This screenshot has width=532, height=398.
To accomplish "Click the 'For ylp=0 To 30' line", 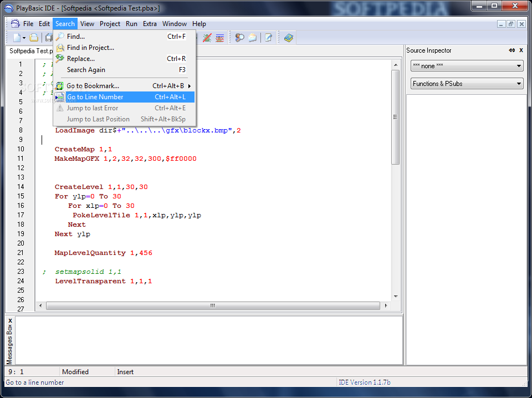I will click(x=88, y=196).
